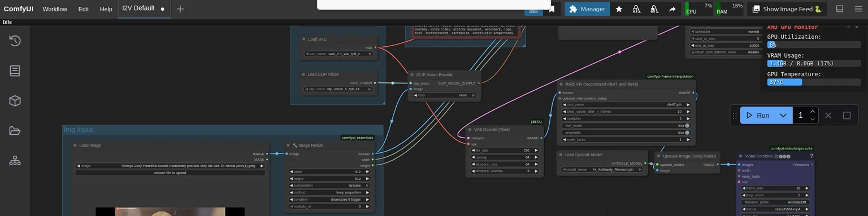The width and height of the screenshot is (868, 216).
Task: Grab the Run toolbar drag handle
Action: click(735, 116)
